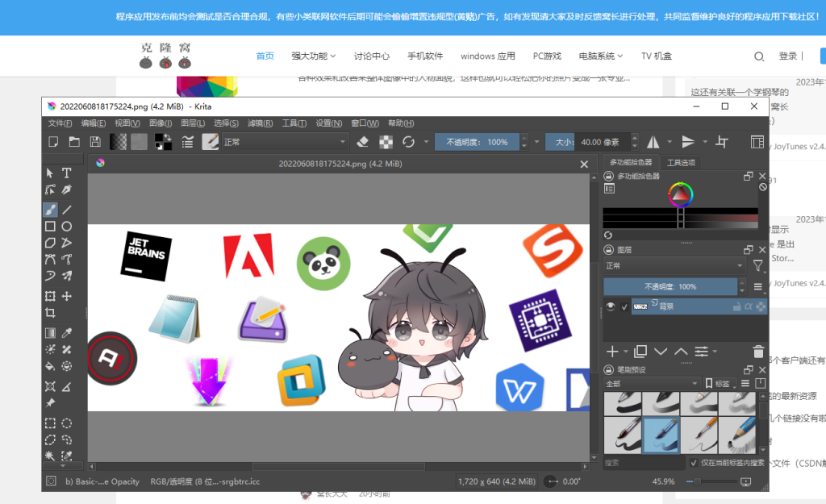The image size is (826, 504).
Task: Select the Calligraphy tool
Action: [x=67, y=190]
